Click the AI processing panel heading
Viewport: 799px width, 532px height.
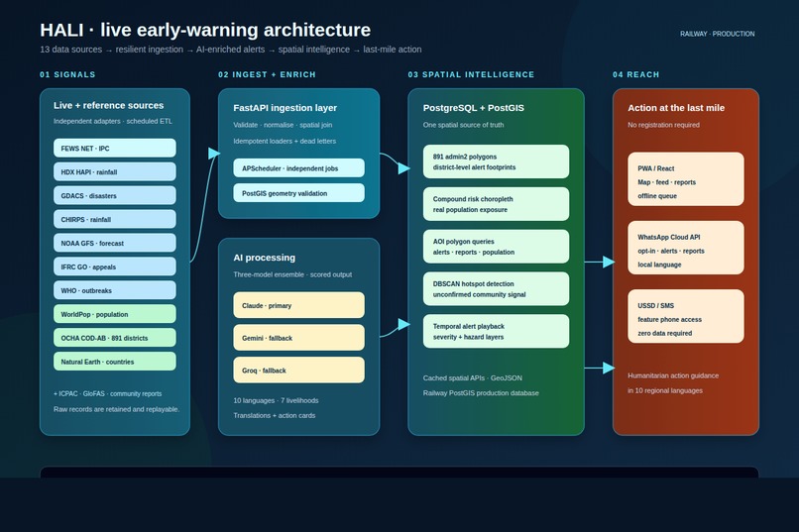[264, 258]
